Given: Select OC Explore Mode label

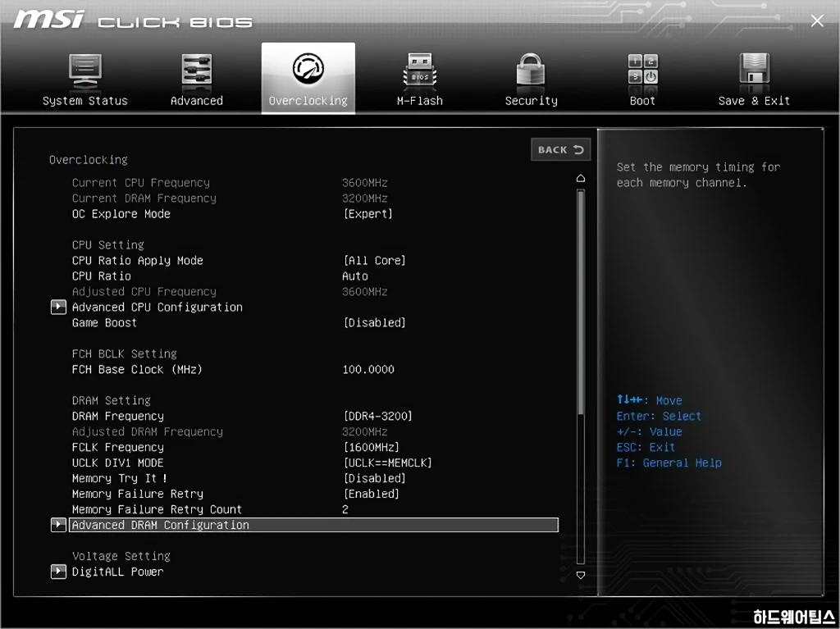Looking at the screenshot, I should click(x=121, y=214).
